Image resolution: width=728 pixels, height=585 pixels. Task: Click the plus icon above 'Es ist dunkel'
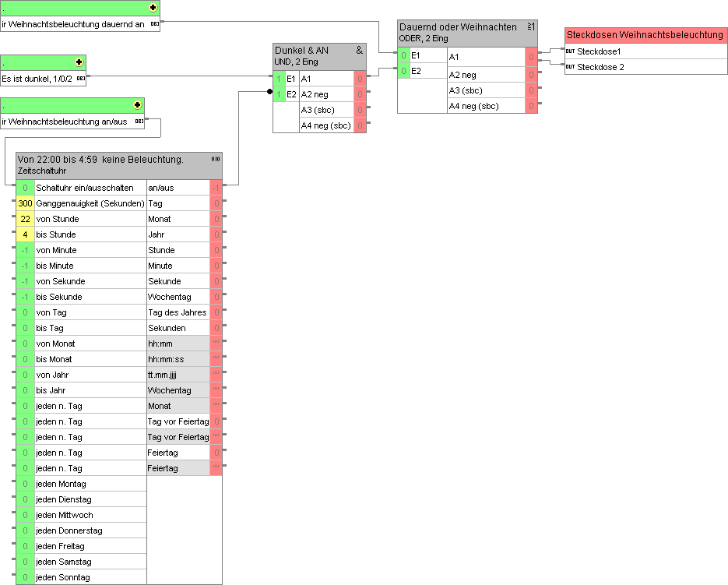pyautogui.click(x=79, y=62)
